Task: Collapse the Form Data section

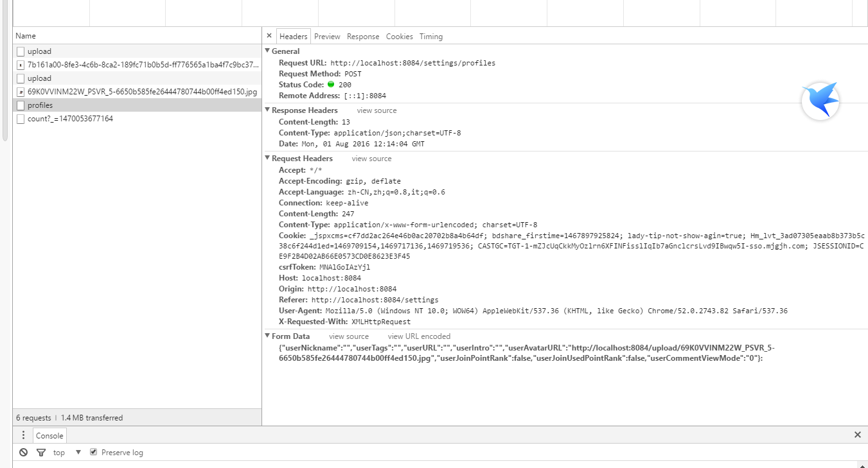Action: click(x=268, y=336)
